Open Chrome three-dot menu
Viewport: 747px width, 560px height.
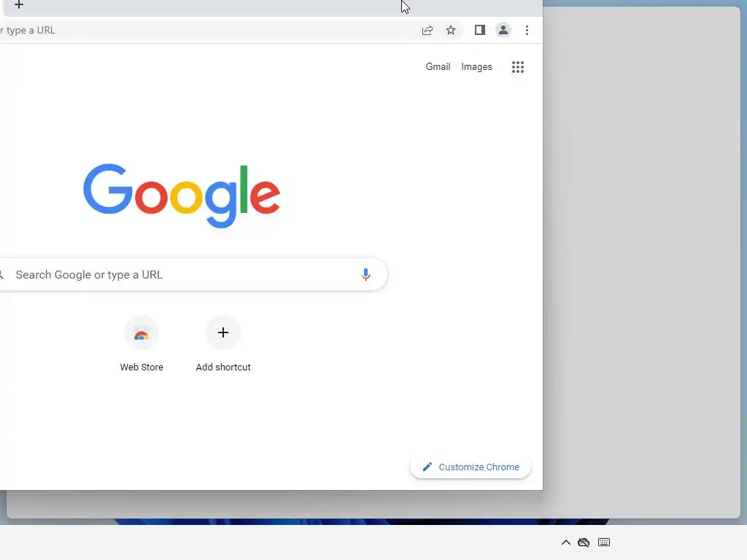(x=527, y=31)
